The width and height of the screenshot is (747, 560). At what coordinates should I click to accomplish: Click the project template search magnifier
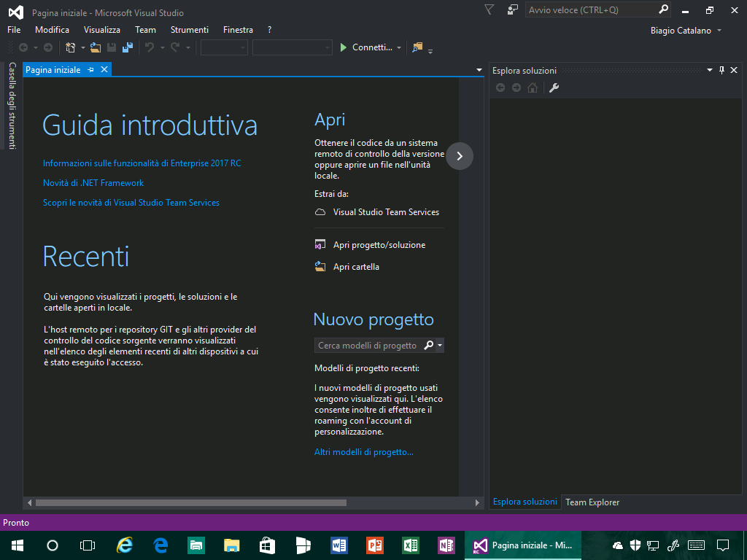coord(429,345)
